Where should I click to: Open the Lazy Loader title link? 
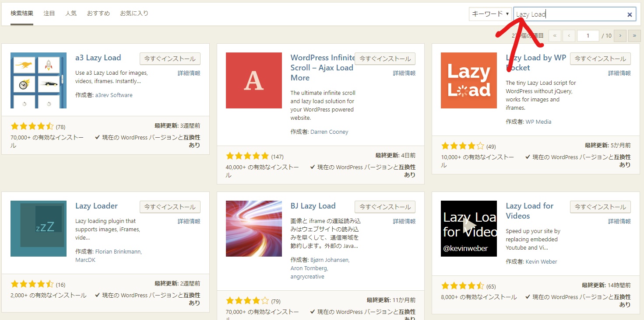pos(96,206)
